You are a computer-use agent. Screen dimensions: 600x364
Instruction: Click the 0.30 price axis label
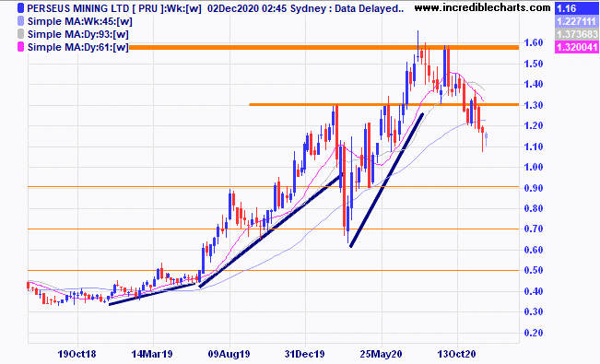(534, 311)
